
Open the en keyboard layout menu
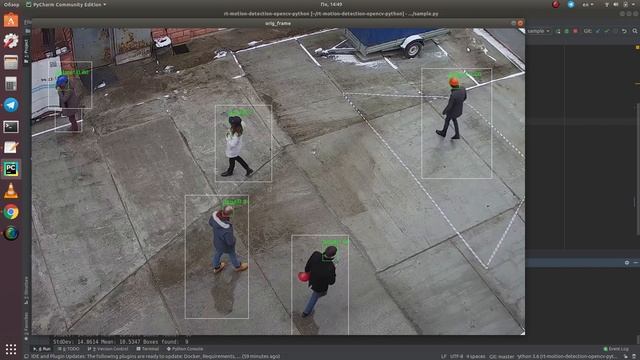point(588,4)
